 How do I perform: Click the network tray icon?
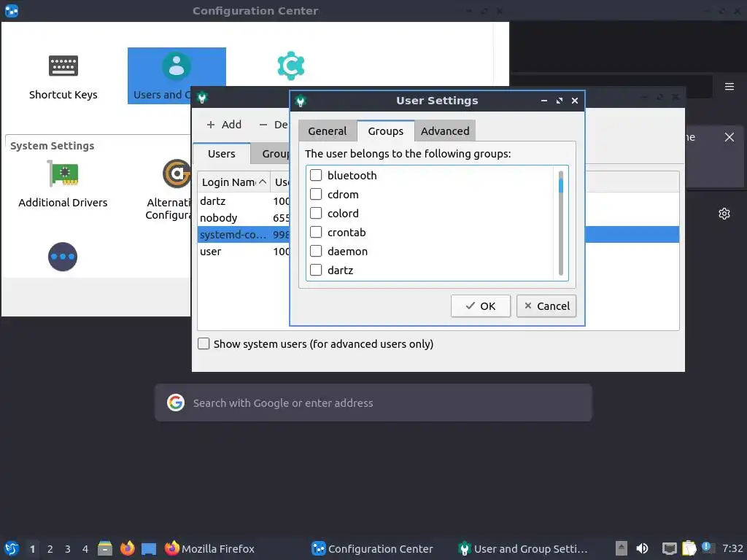(669, 548)
